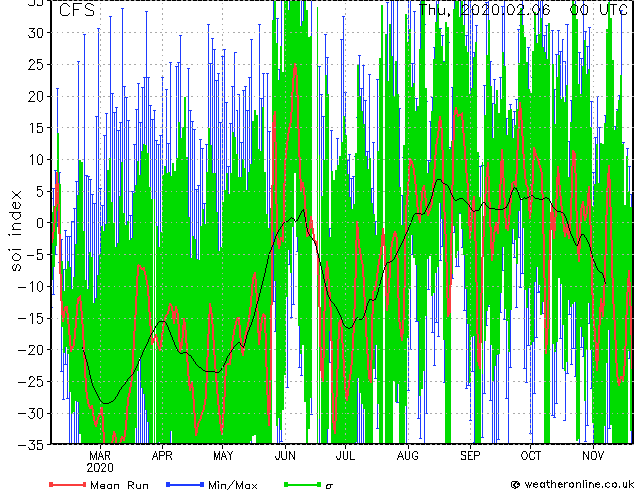This screenshot has height=490, width=634.
Task: Select the y-axis value -20
Action: coord(32,350)
